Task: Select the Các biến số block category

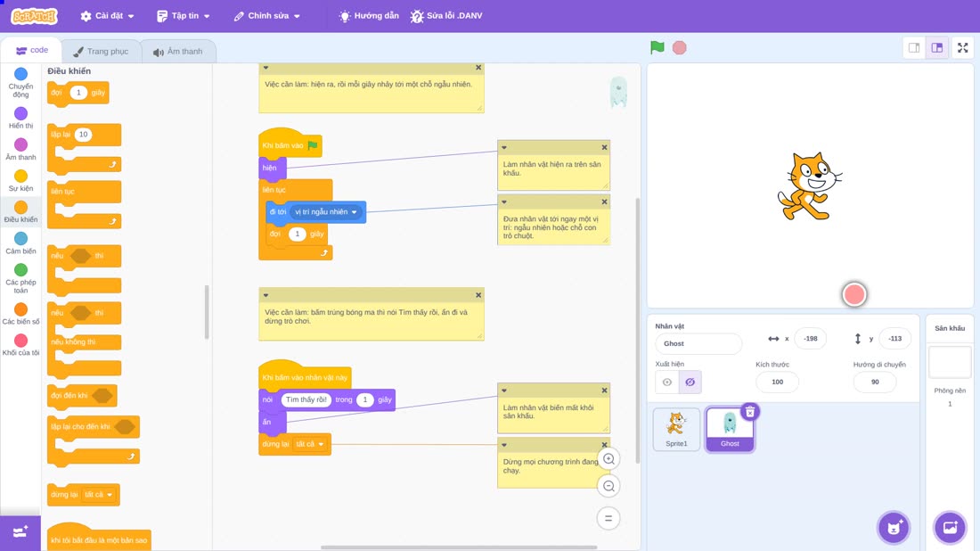Action: [20, 314]
